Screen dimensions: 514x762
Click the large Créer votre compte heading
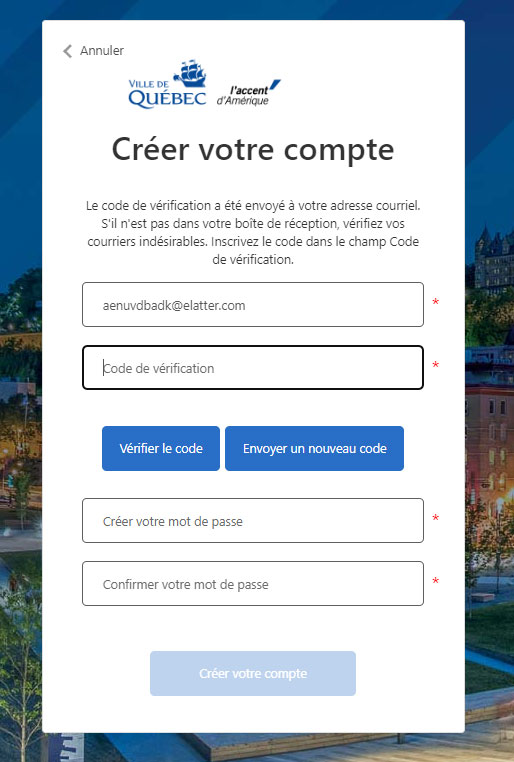pos(253,149)
